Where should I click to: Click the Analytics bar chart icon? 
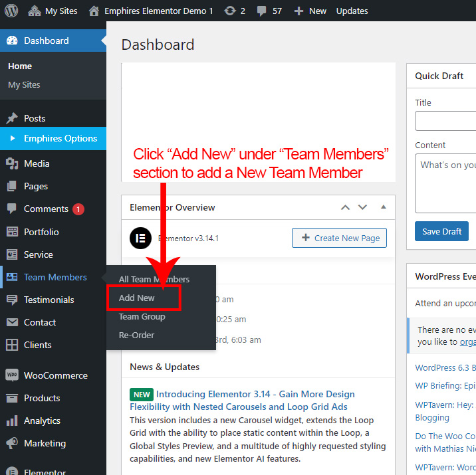point(12,421)
